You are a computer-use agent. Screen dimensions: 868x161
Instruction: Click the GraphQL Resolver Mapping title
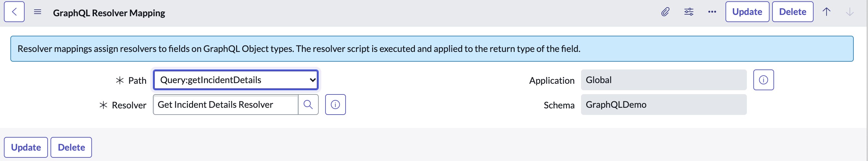pos(109,13)
